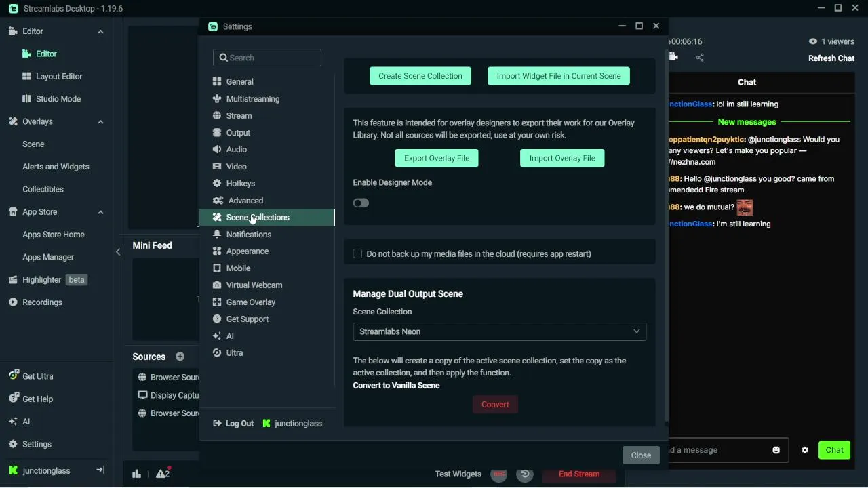Click the junctionglass account in Settings footer
Viewport: 868px width, 488px height.
292,423
